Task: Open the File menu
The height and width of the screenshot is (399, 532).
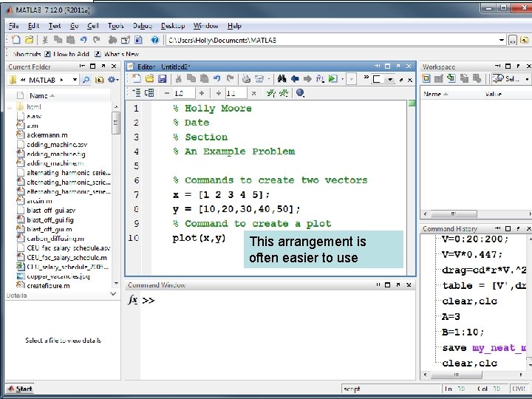Action: coord(13,26)
